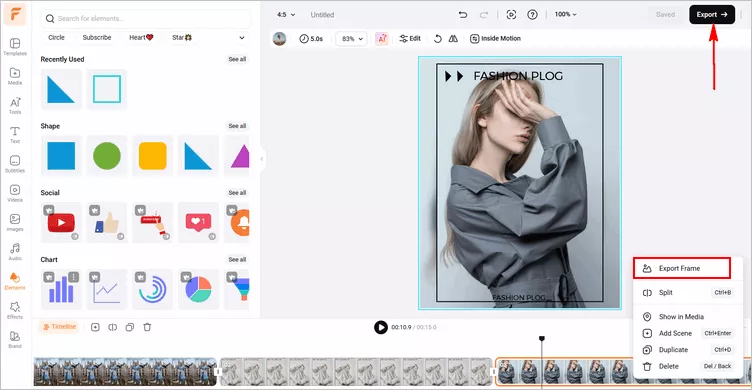Click the Circle tag chip
The width and height of the screenshot is (752, 390).
[56, 37]
